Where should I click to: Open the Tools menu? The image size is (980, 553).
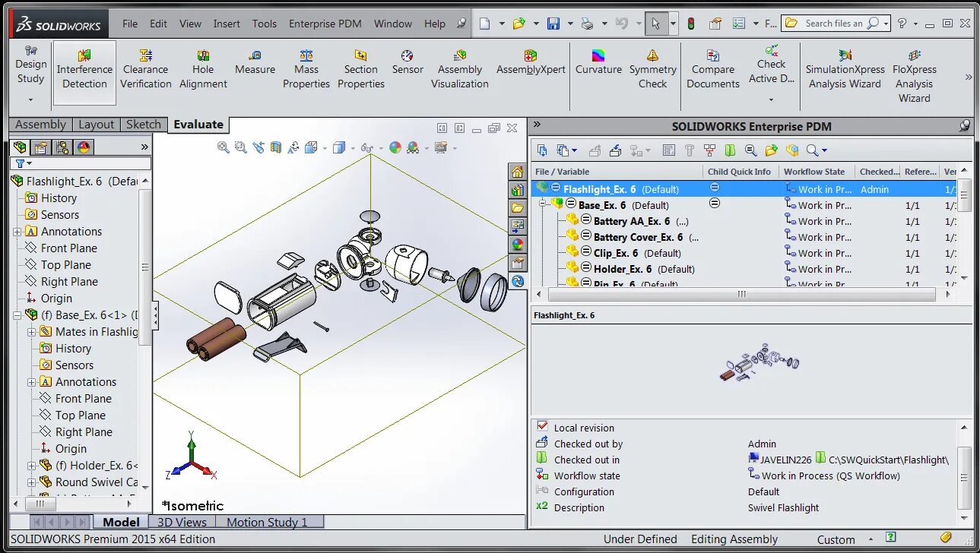(x=265, y=24)
